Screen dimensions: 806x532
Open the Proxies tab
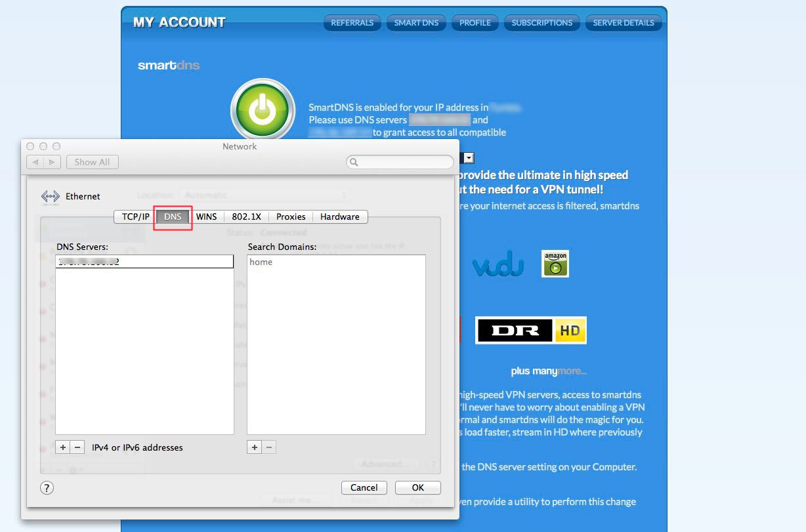[291, 216]
